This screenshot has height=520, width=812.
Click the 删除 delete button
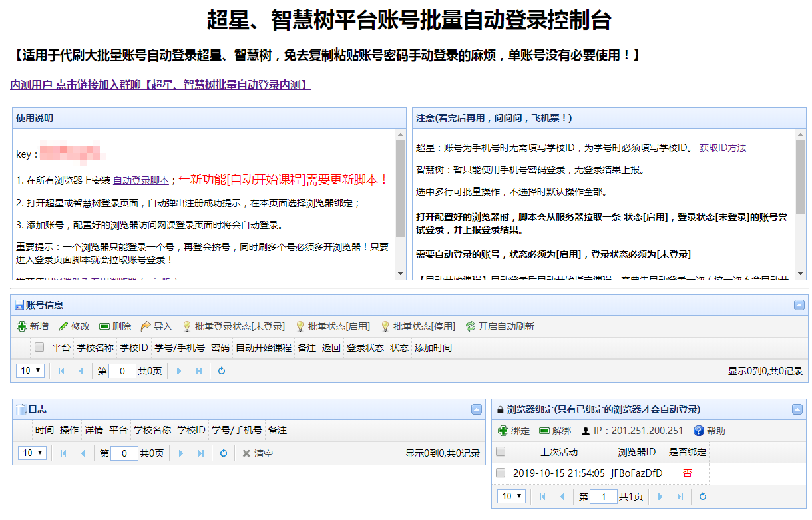coord(115,326)
